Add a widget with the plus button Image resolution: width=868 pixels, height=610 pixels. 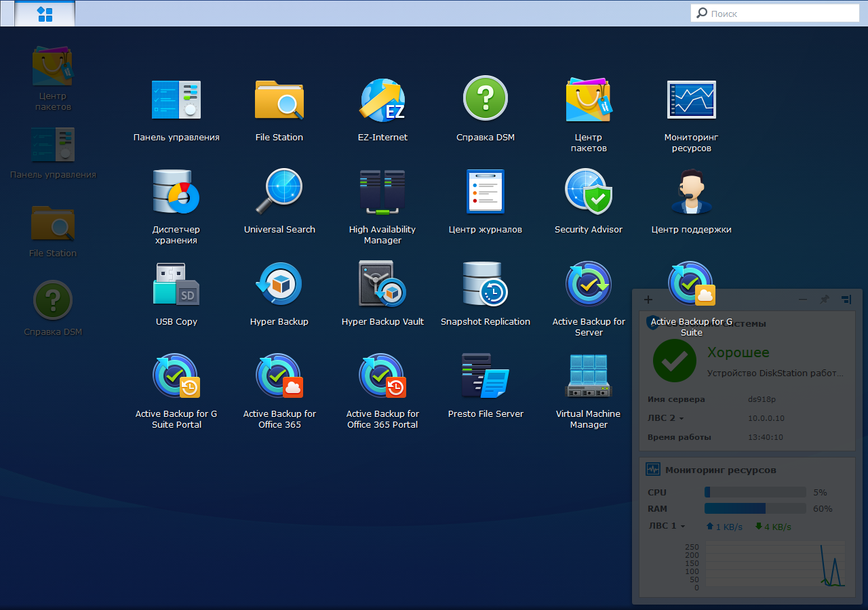click(648, 300)
